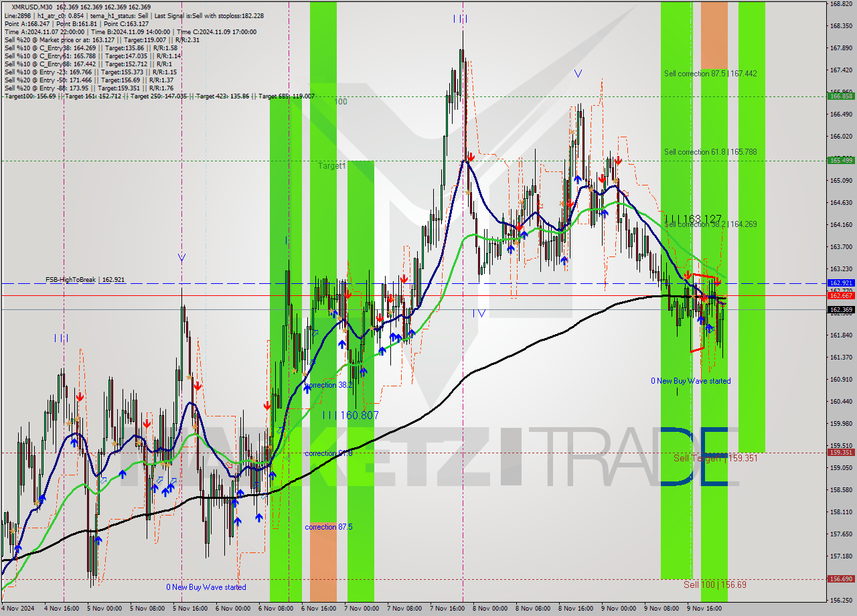This screenshot has width=857, height=616.
Task: Select the FSB-HighToBreak | 162.921 label
Action: [85, 279]
